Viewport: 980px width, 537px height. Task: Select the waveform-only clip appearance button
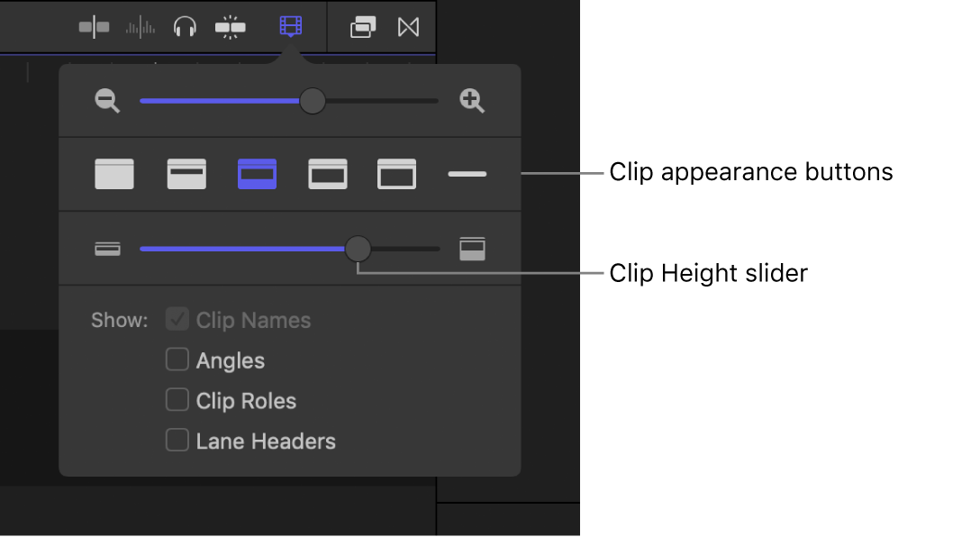tap(114, 174)
